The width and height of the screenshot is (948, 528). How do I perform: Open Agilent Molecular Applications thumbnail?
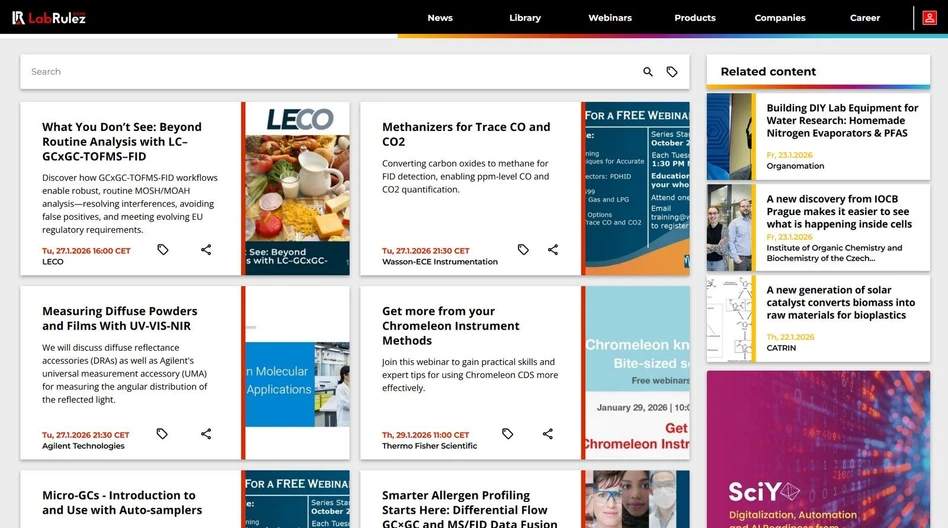[x=297, y=373]
